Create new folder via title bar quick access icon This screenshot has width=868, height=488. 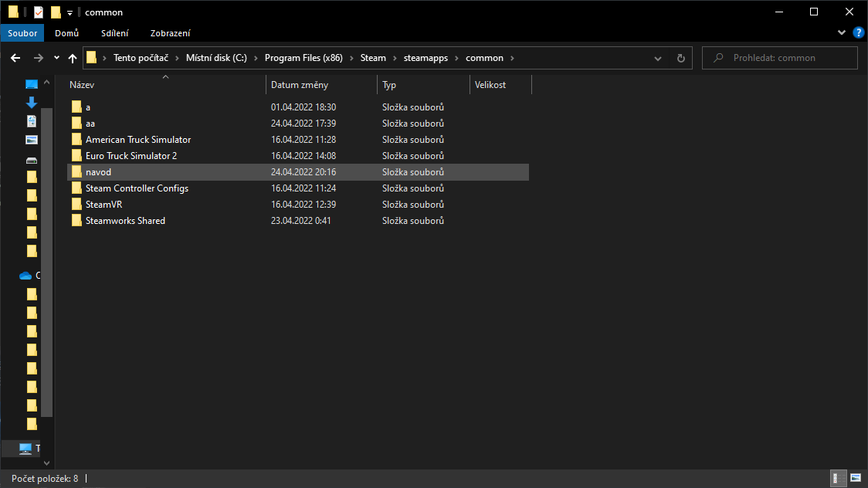point(56,12)
